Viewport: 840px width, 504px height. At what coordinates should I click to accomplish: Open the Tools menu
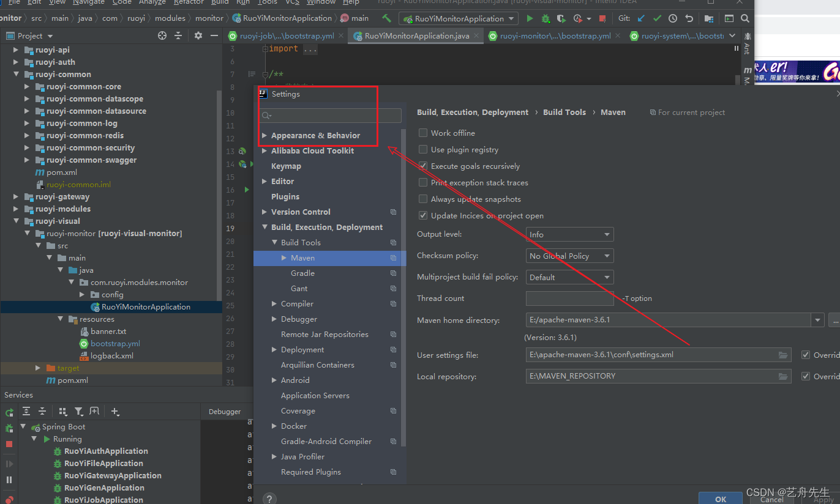267,2
